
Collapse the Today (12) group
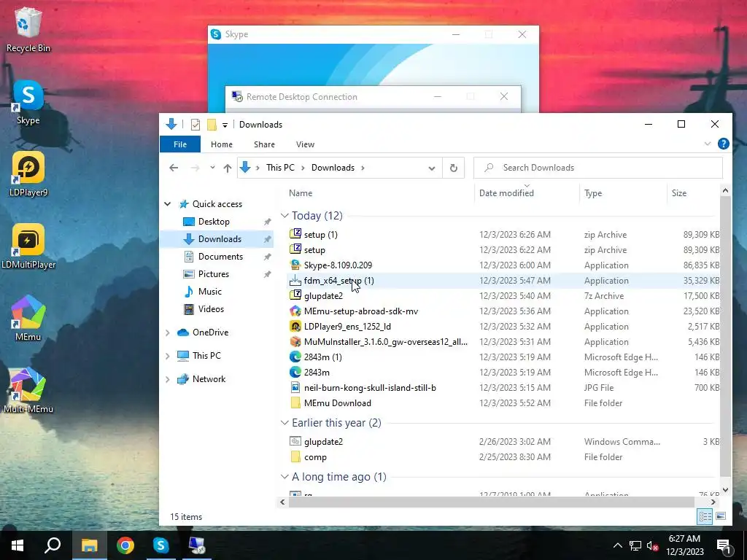pyautogui.click(x=285, y=216)
